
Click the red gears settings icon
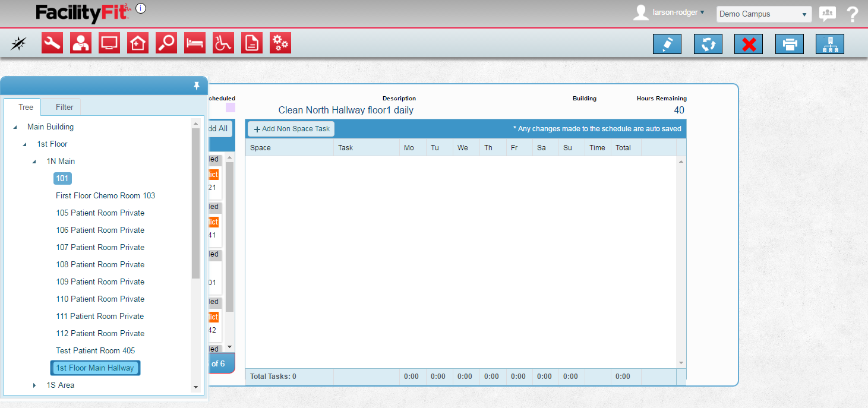pyautogui.click(x=280, y=43)
